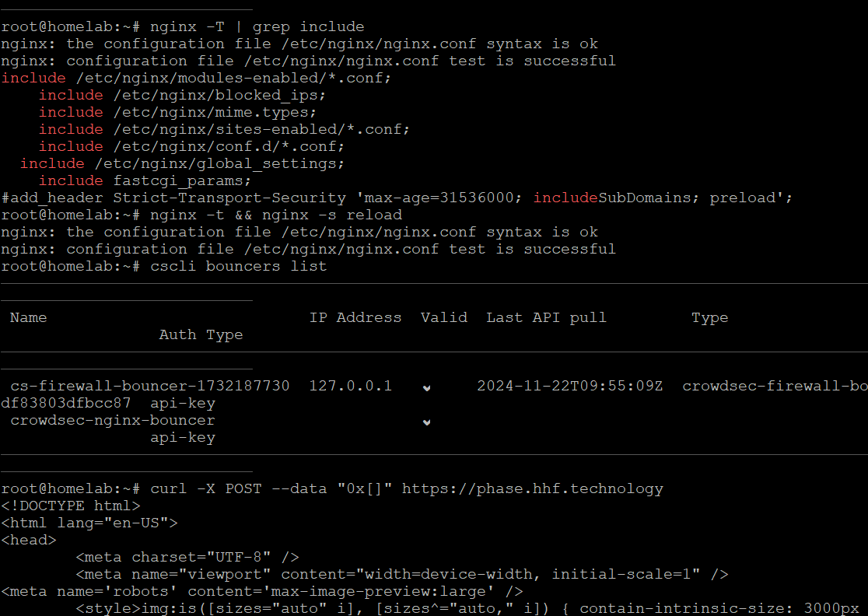Click the /etc/nginx/global_settings path

tap(219, 164)
